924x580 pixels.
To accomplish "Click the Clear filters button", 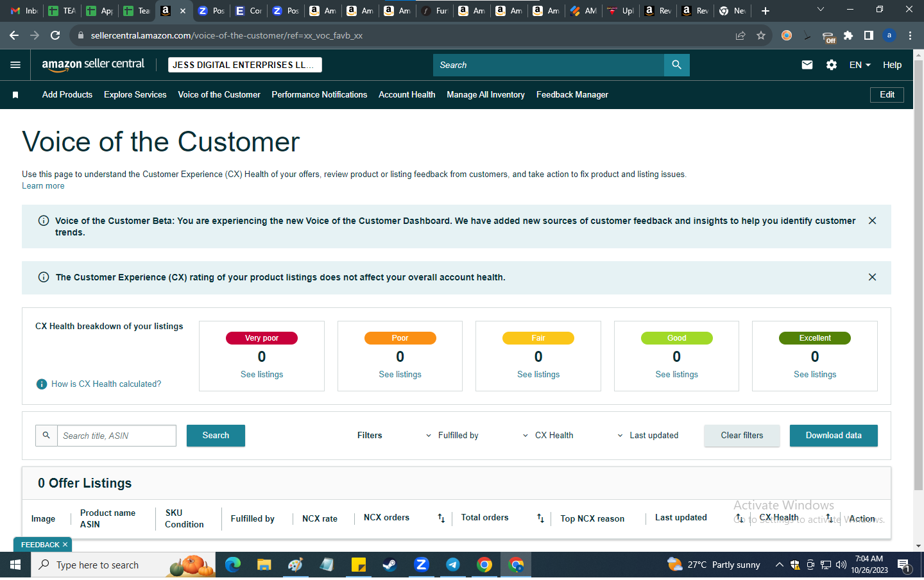I will click(742, 436).
